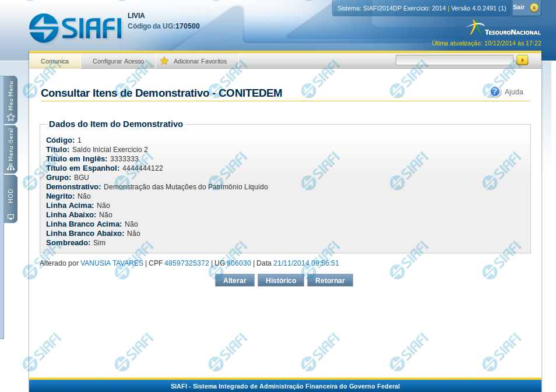Click the Ajuda text link

(513, 92)
